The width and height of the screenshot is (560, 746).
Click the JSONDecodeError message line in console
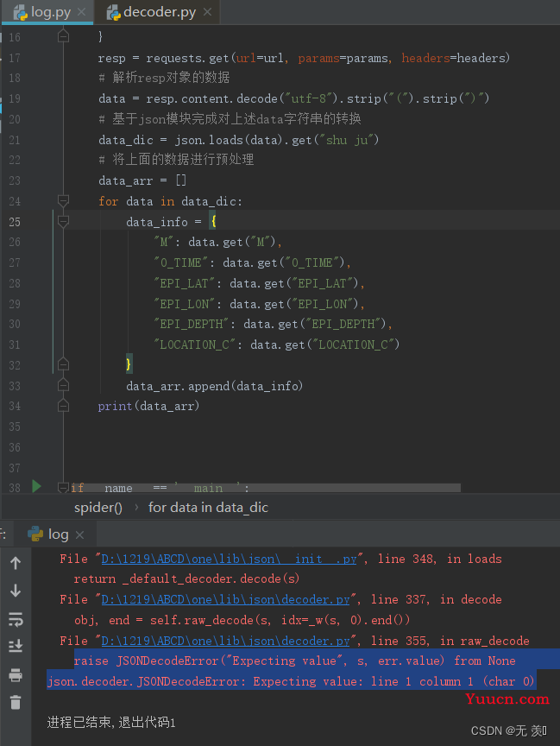(291, 681)
